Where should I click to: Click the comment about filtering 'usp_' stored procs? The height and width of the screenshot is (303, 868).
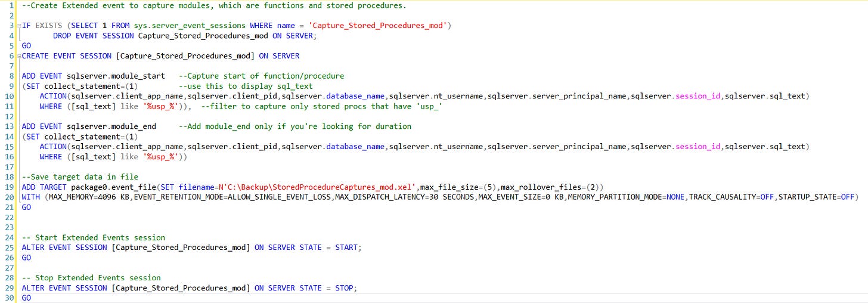coord(321,106)
